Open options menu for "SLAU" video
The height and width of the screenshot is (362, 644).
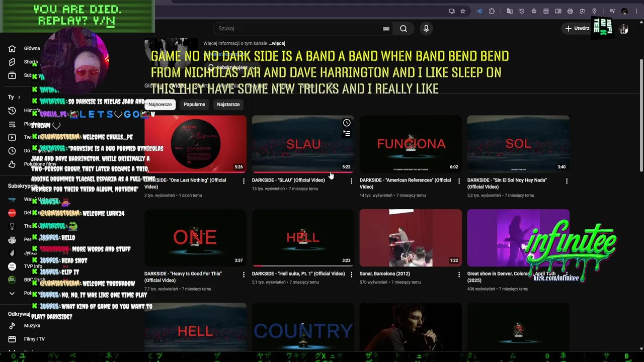[x=351, y=181]
